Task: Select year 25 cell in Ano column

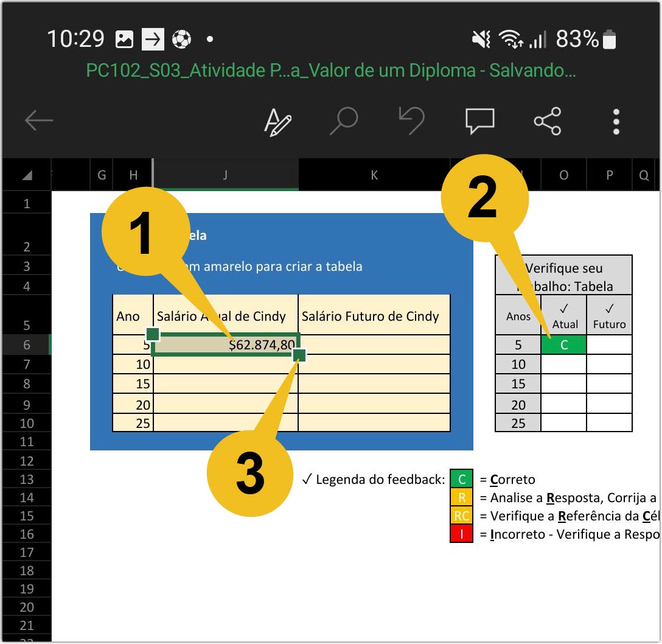Action: click(x=133, y=422)
